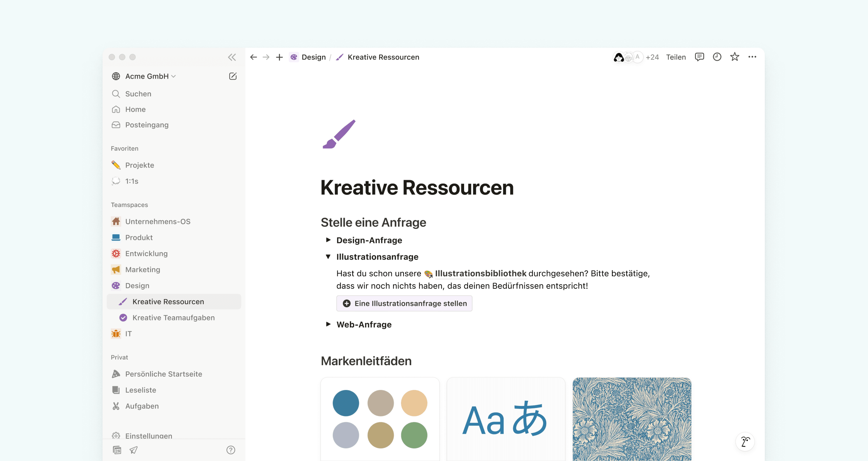
Task: Expand the Web-Anfrage toggle
Action: tap(328, 324)
